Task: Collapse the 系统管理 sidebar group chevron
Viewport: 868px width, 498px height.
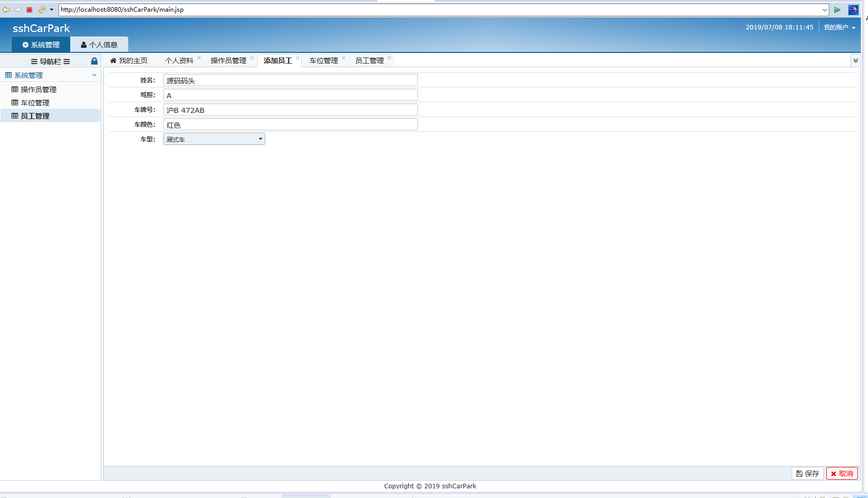Action: click(x=94, y=75)
